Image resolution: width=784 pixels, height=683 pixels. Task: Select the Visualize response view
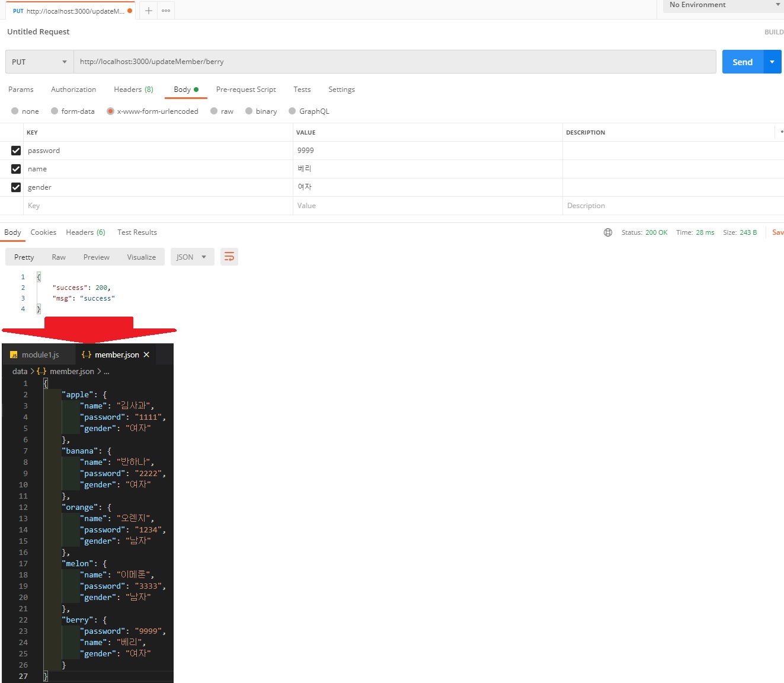click(142, 257)
